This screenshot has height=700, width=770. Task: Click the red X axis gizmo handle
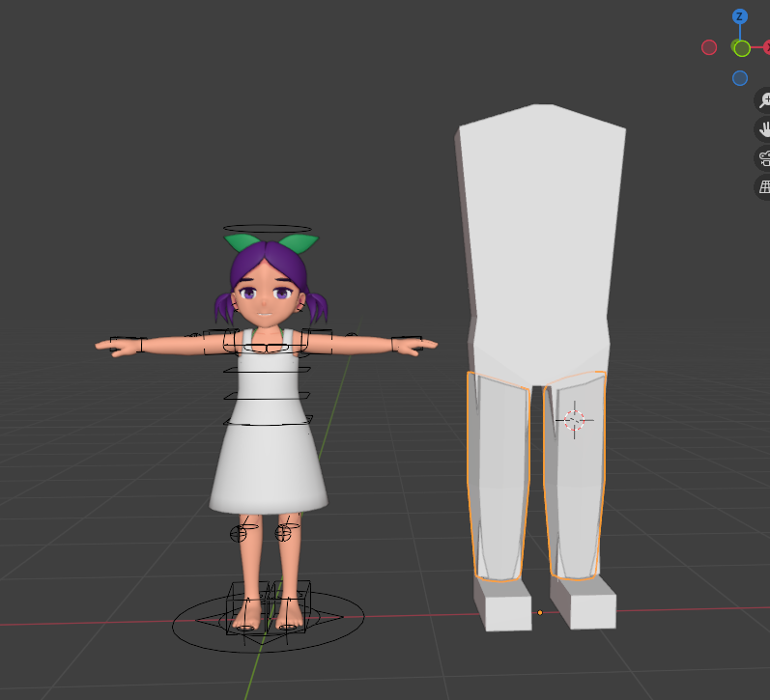[x=766, y=47]
